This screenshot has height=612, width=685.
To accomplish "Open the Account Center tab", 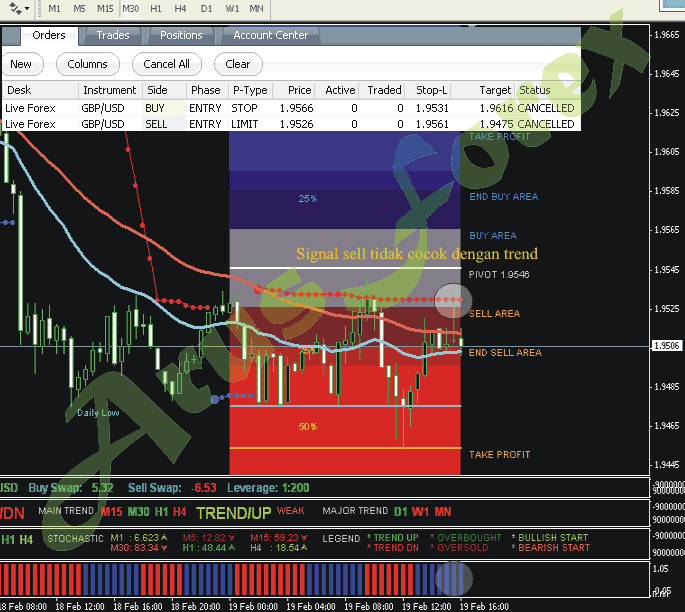I will click(271, 35).
